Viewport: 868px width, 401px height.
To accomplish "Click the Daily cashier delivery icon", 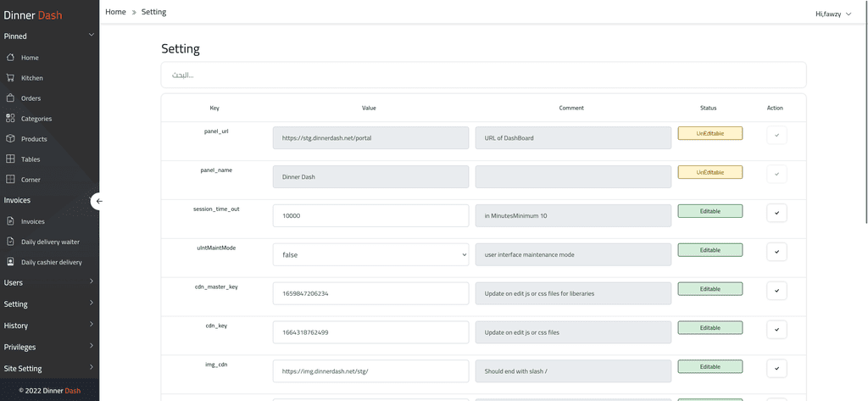I will click(10, 262).
